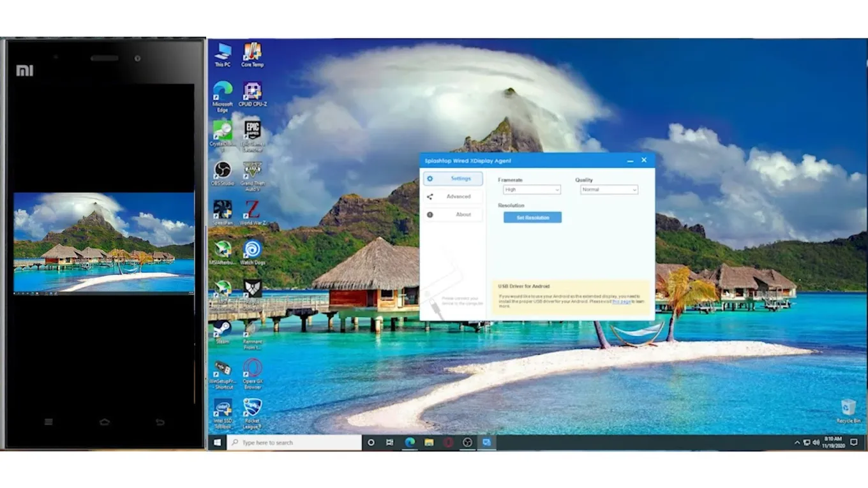Open Core Temp from the desktop

click(x=251, y=51)
